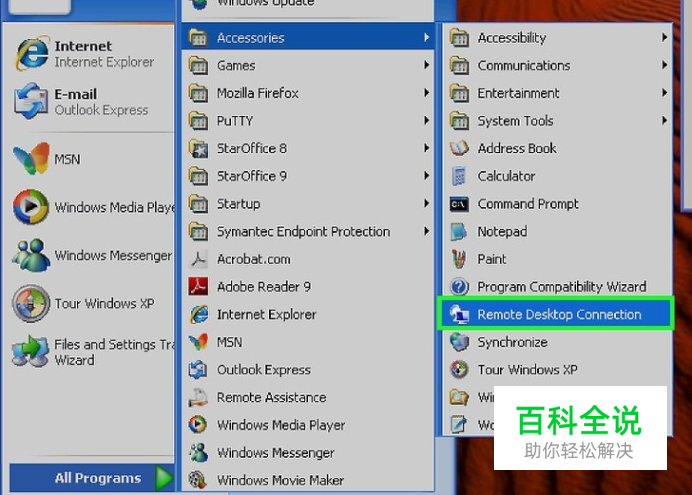The height and width of the screenshot is (495, 692).
Task: Launch Remote Desktop Connection
Action: point(557,314)
